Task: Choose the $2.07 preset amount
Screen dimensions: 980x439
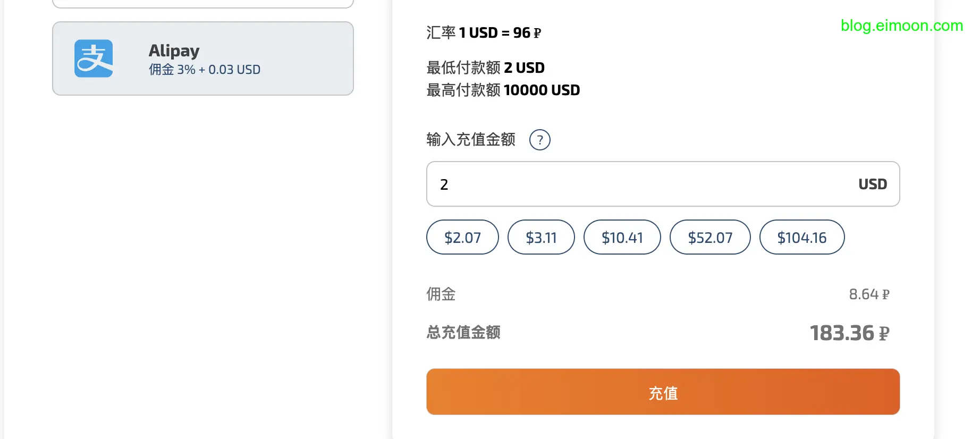Action: click(462, 237)
